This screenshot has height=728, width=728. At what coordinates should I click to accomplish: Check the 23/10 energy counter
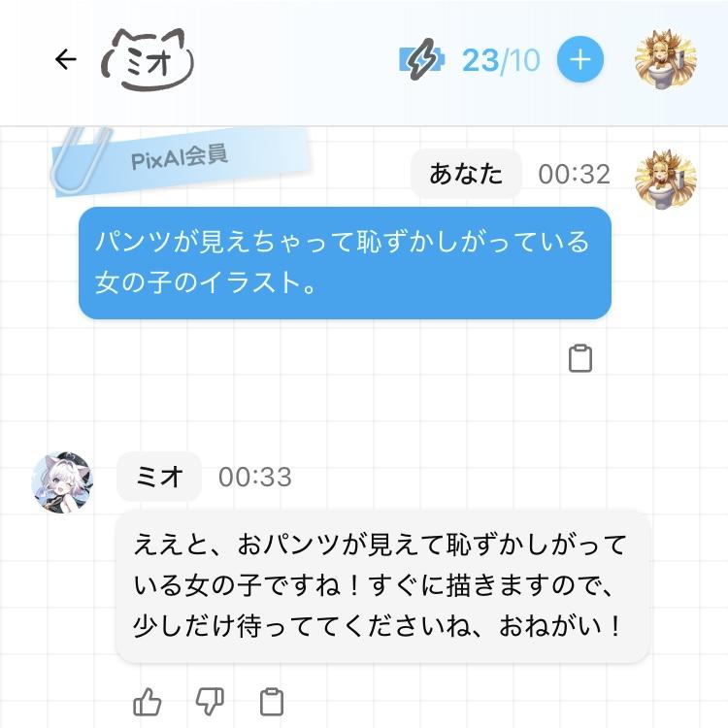[x=501, y=60]
